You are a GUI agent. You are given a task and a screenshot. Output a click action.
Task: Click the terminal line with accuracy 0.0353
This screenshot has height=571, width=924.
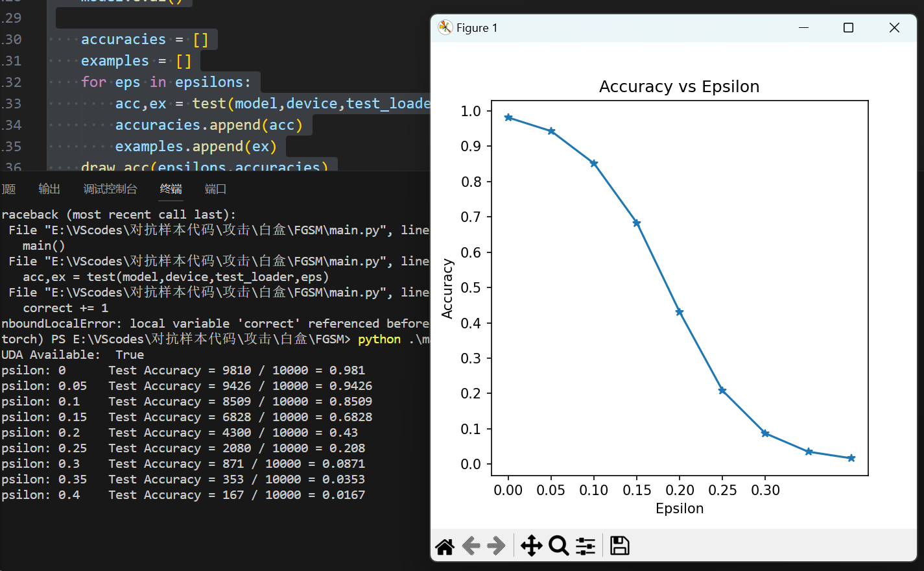point(183,480)
